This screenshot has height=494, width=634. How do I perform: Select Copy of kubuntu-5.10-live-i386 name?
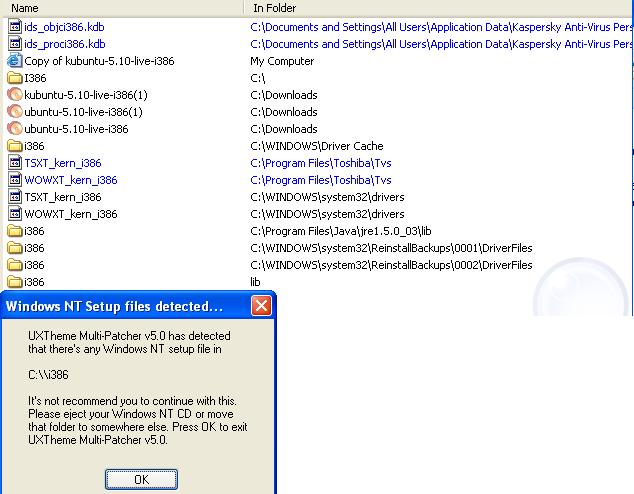click(x=99, y=61)
